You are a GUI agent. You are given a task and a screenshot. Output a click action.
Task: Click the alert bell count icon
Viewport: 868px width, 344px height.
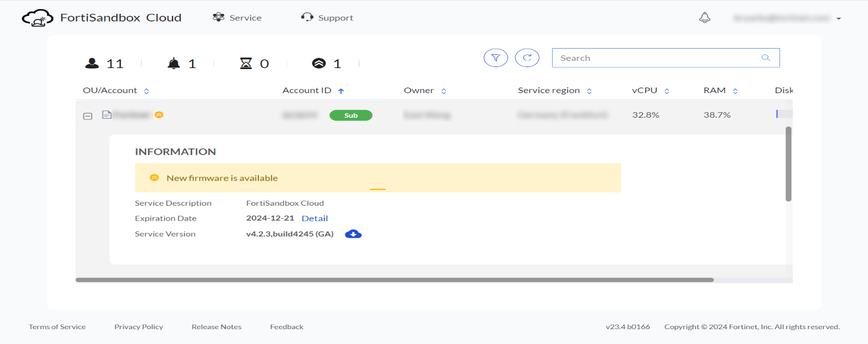tap(174, 63)
